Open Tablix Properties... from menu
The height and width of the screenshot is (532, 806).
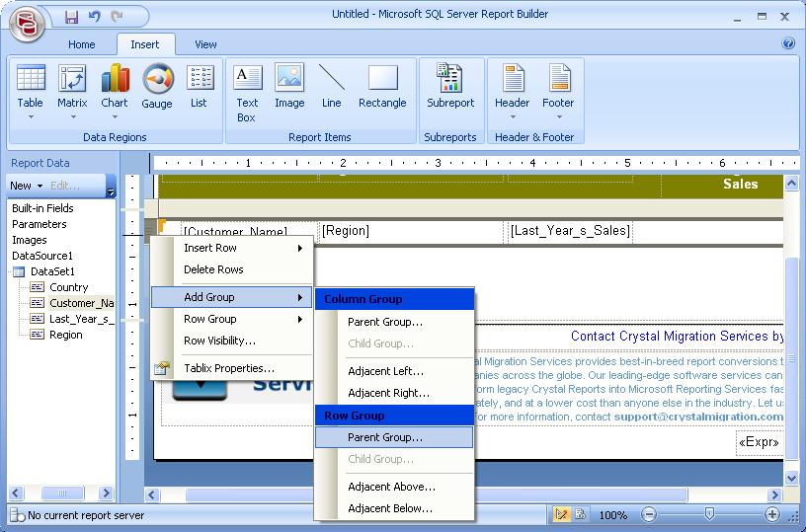click(x=231, y=368)
